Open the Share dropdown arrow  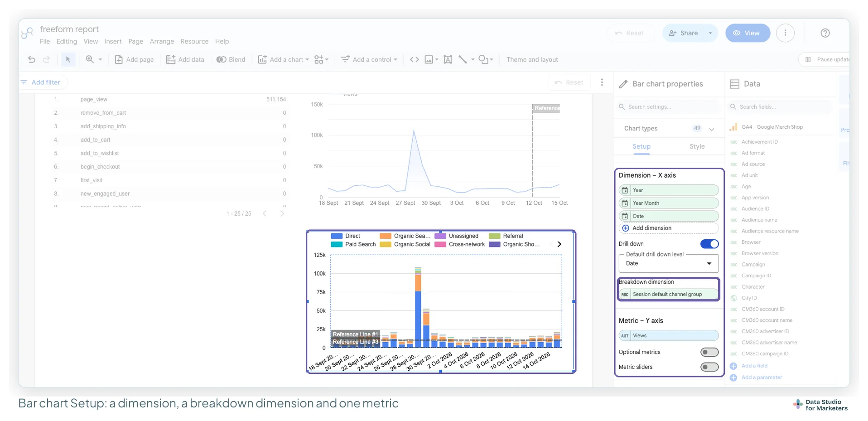[710, 33]
